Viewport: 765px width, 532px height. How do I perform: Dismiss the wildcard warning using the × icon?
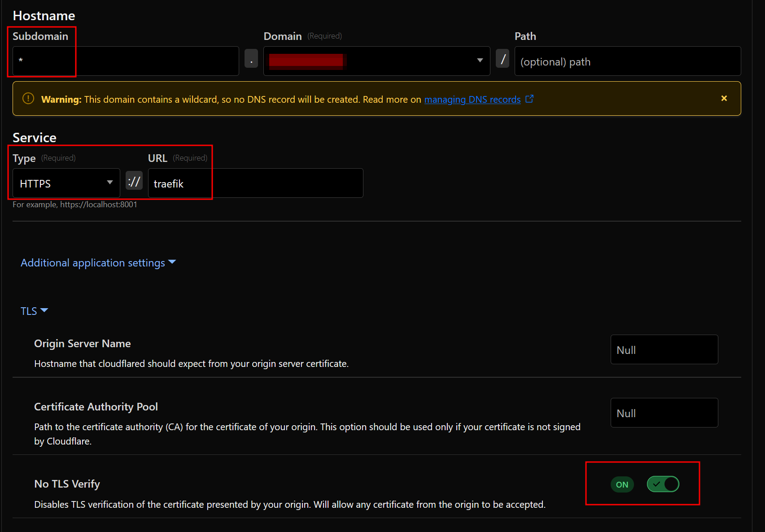(724, 98)
